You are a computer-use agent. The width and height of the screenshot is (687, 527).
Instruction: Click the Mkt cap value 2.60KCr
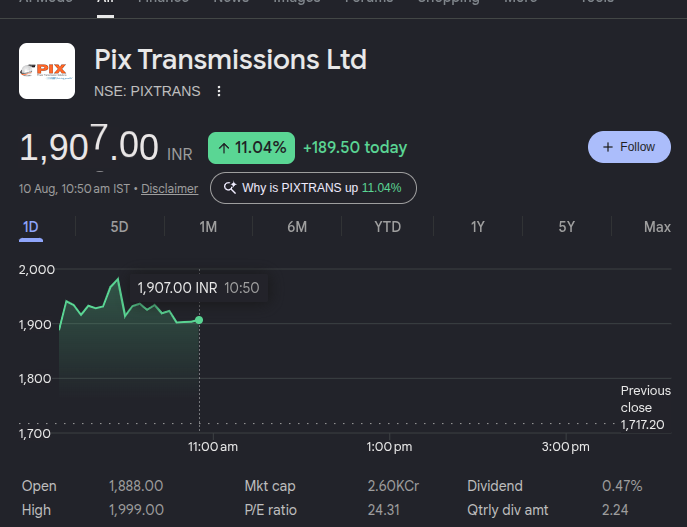[393, 486]
